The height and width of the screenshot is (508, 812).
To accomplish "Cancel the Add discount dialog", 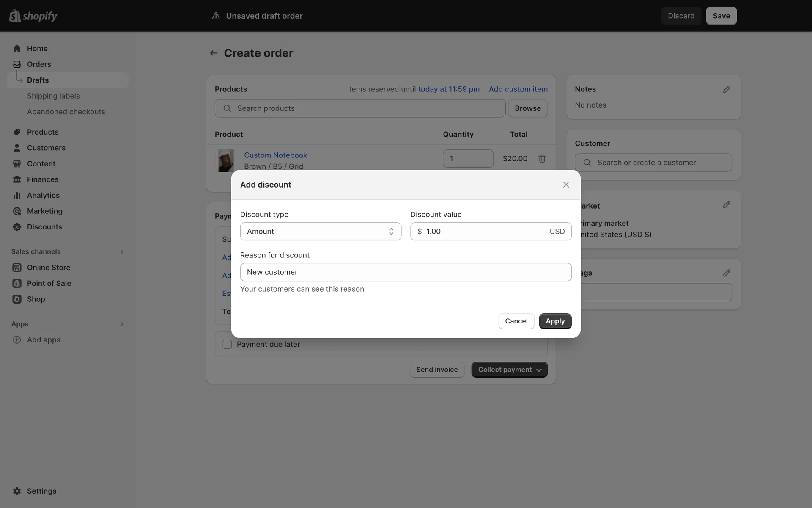I will tap(516, 321).
